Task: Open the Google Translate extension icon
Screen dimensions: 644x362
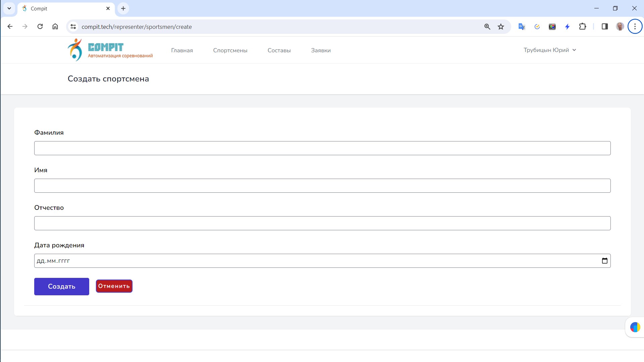Action: pyautogui.click(x=522, y=27)
